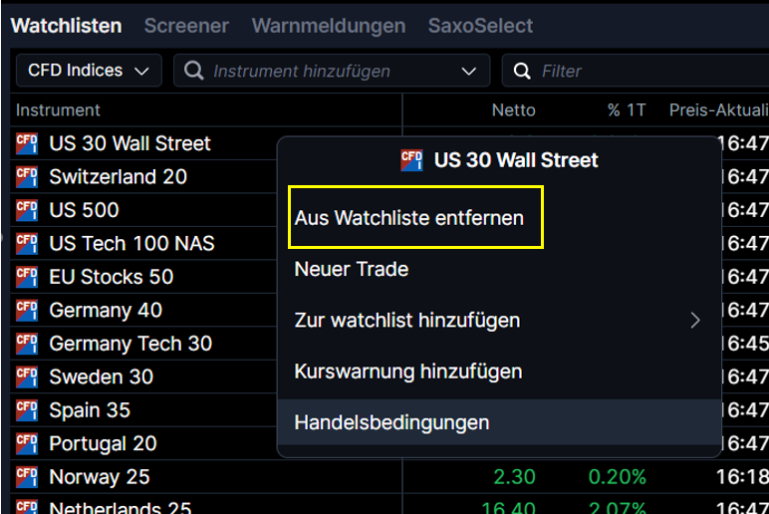
Task: Open Handelsbedingungen from the context menu
Action: coord(392,423)
